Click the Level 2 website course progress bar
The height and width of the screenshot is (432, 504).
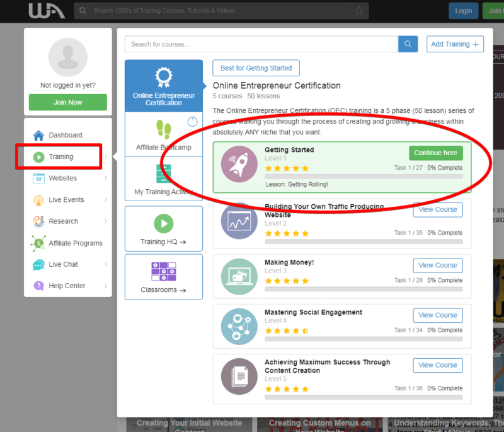click(364, 242)
